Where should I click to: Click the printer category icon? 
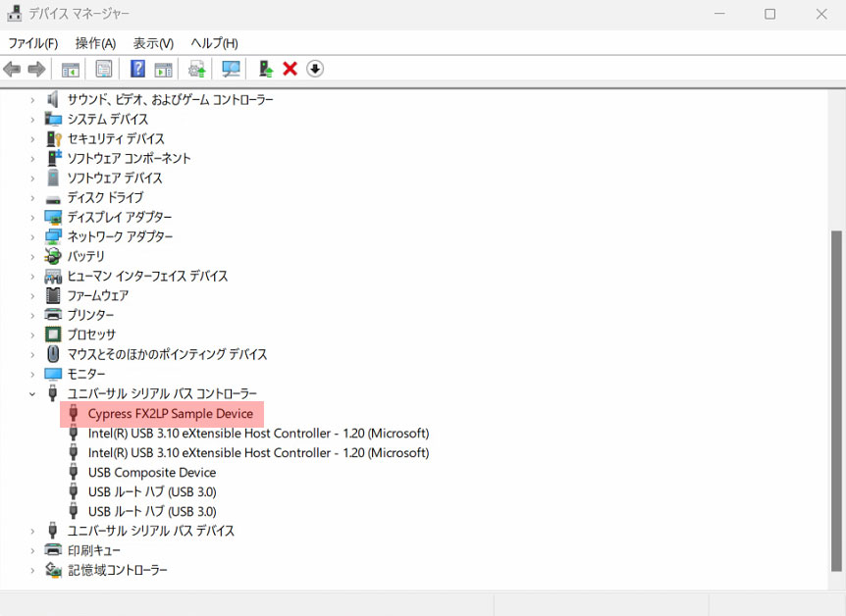pos(53,315)
